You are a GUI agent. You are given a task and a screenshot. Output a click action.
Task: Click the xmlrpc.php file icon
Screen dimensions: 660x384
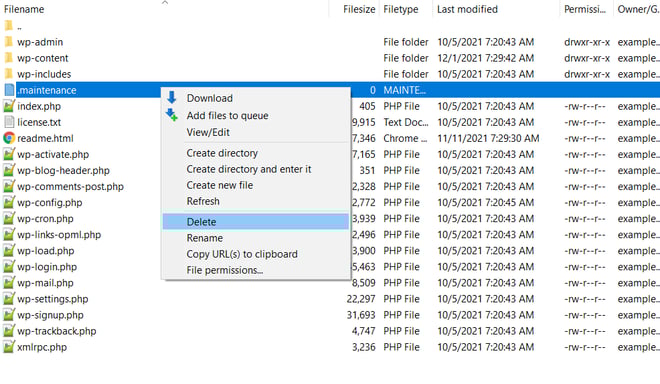[9, 347]
